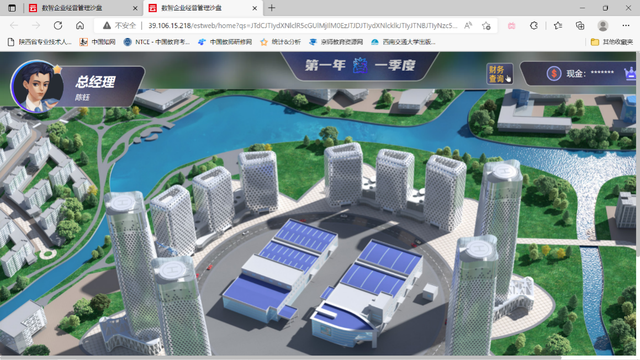Open a new browser tab
The width and height of the screenshot is (640, 360).
pos(271,8)
